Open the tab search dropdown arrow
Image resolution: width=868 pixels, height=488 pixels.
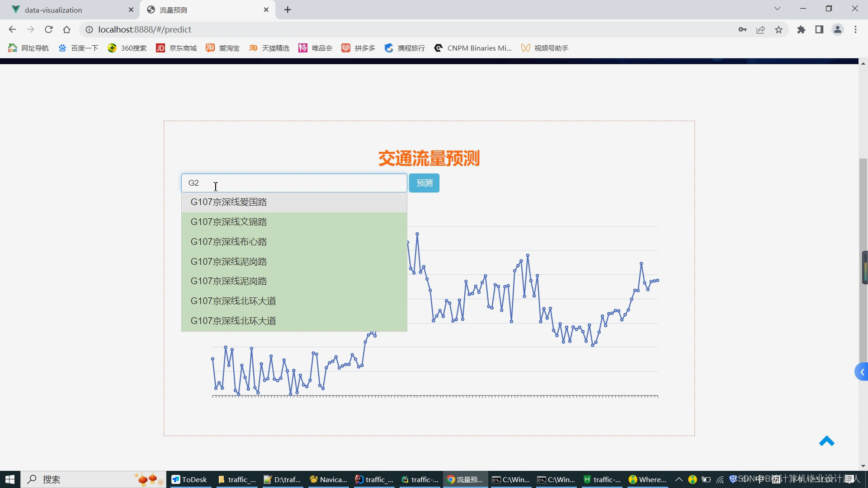coord(777,9)
